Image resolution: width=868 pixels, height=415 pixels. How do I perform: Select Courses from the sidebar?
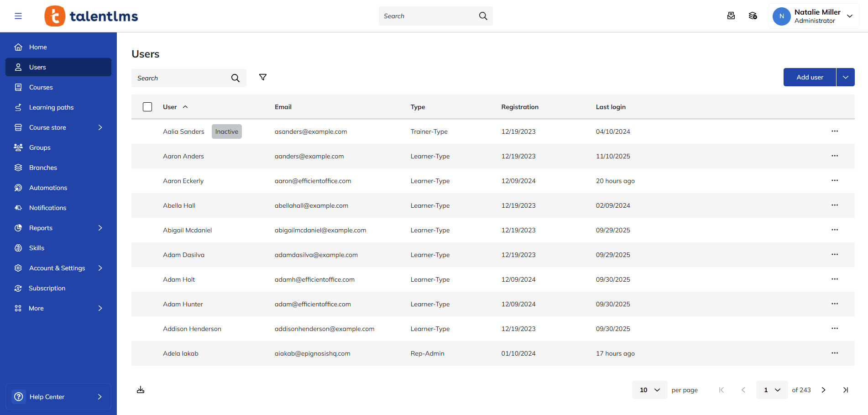click(x=41, y=87)
